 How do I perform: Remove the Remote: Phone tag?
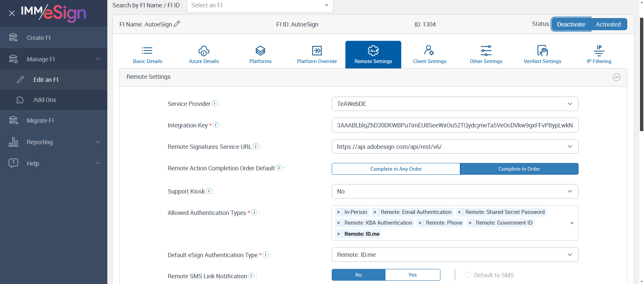[420, 223]
